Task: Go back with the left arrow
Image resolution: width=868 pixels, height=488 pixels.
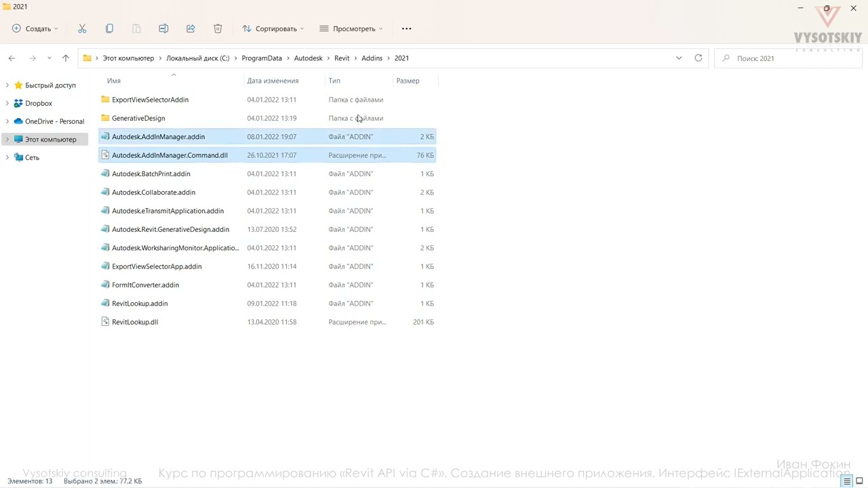Action: pos(12,58)
